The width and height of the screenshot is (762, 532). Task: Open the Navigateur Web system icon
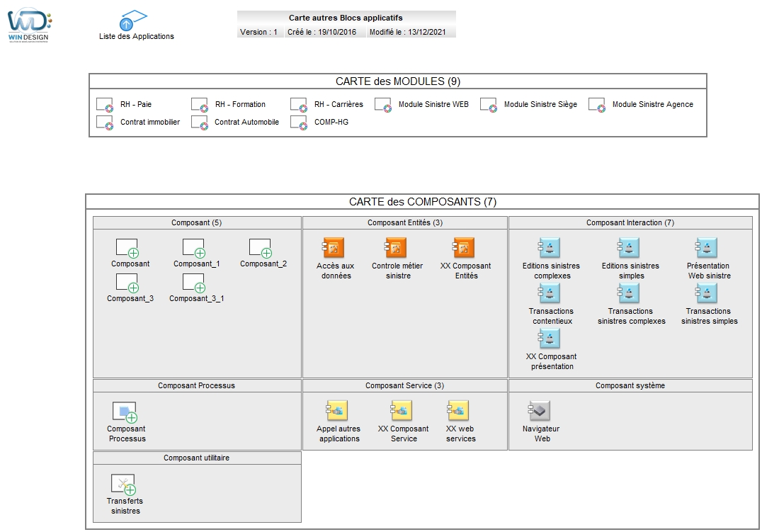tap(540, 411)
